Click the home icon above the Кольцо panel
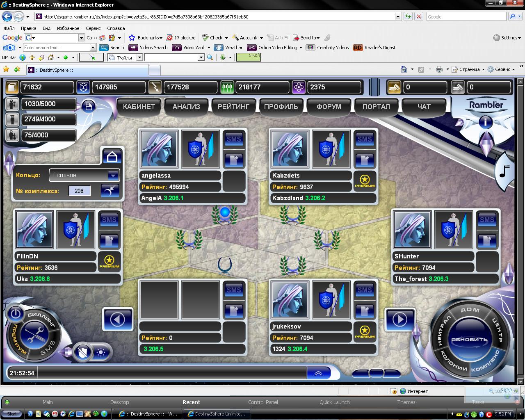The image size is (525, 420). pyautogui.click(x=112, y=157)
